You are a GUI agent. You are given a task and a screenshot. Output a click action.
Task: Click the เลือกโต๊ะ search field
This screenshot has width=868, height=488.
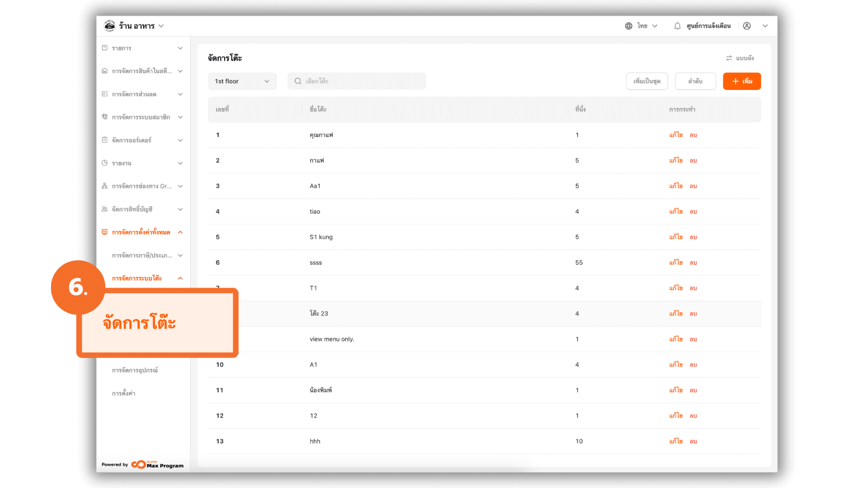[357, 81]
